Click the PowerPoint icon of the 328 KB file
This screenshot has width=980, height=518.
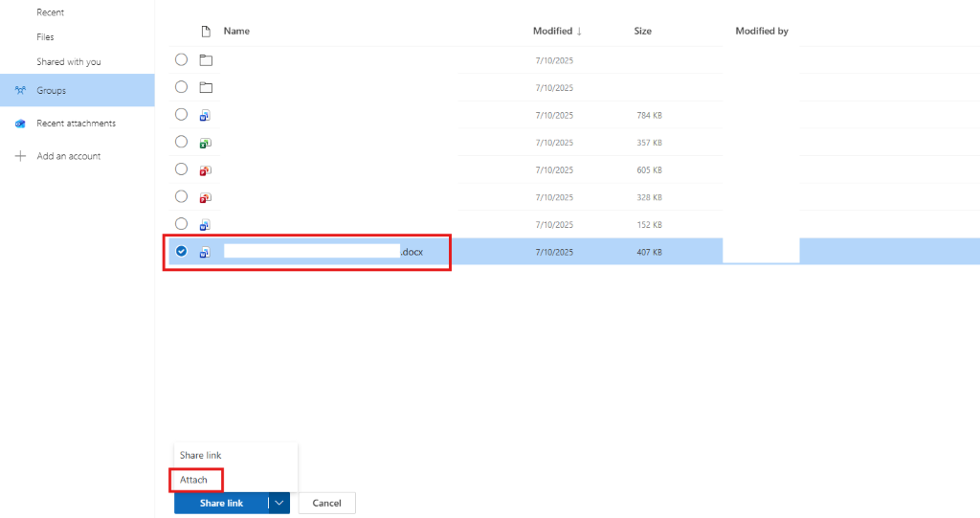205,197
